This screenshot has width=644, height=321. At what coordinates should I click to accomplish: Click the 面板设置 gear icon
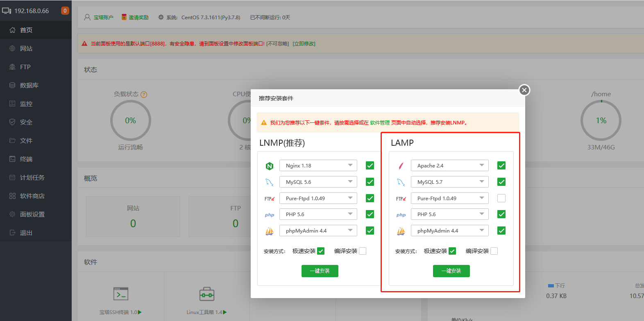(x=12, y=214)
